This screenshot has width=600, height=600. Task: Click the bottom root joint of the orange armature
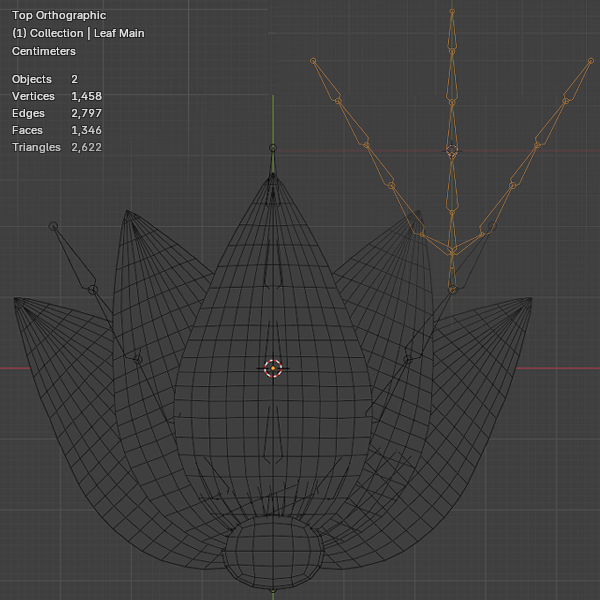click(x=452, y=290)
